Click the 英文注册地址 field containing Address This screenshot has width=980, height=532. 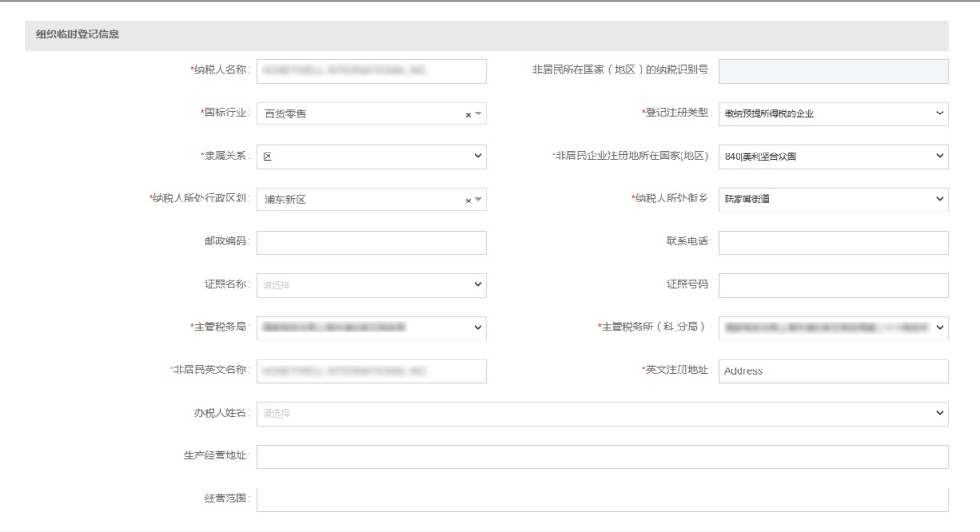click(832, 371)
